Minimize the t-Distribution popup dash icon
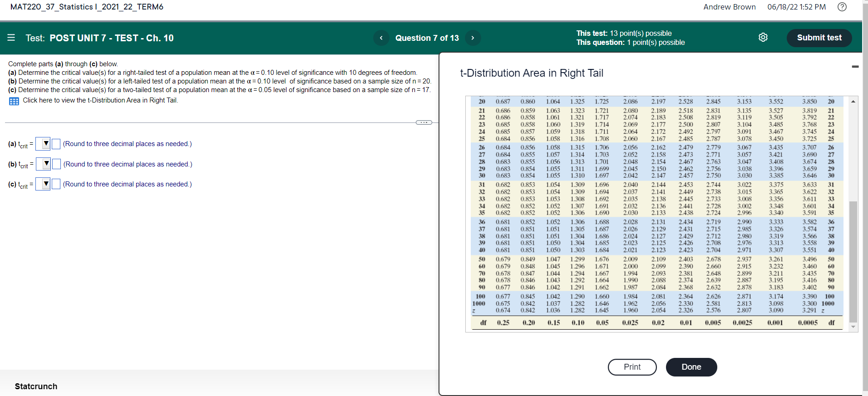The image size is (868, 396). [x=855, y=67]
